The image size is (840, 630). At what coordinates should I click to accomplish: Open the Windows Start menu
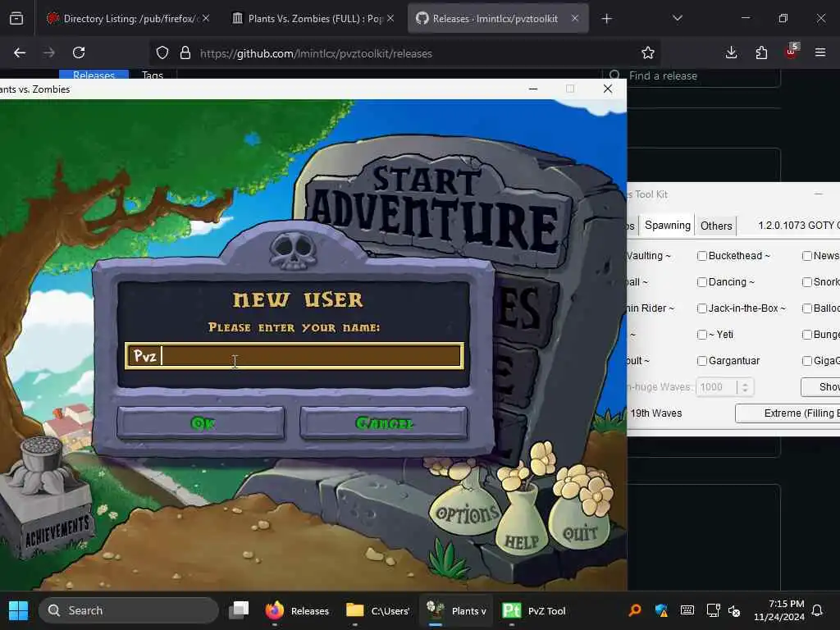(x=18, y=610)
